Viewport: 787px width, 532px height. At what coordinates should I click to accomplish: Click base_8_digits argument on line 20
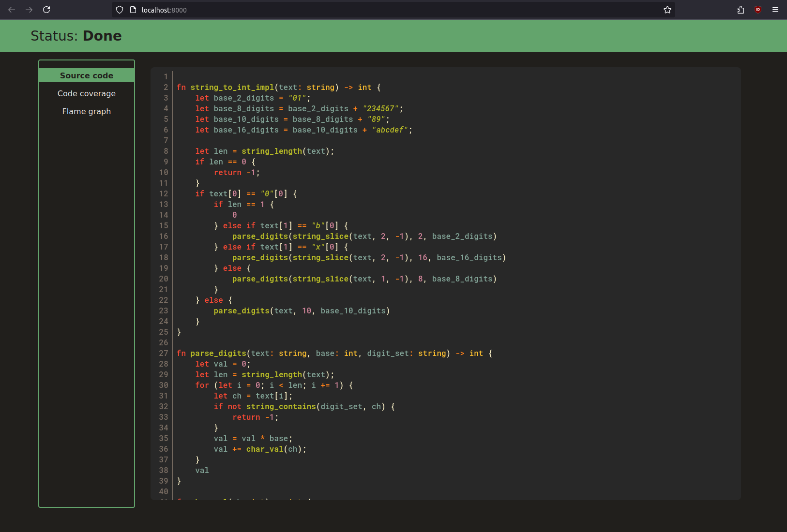click(462, 279)
